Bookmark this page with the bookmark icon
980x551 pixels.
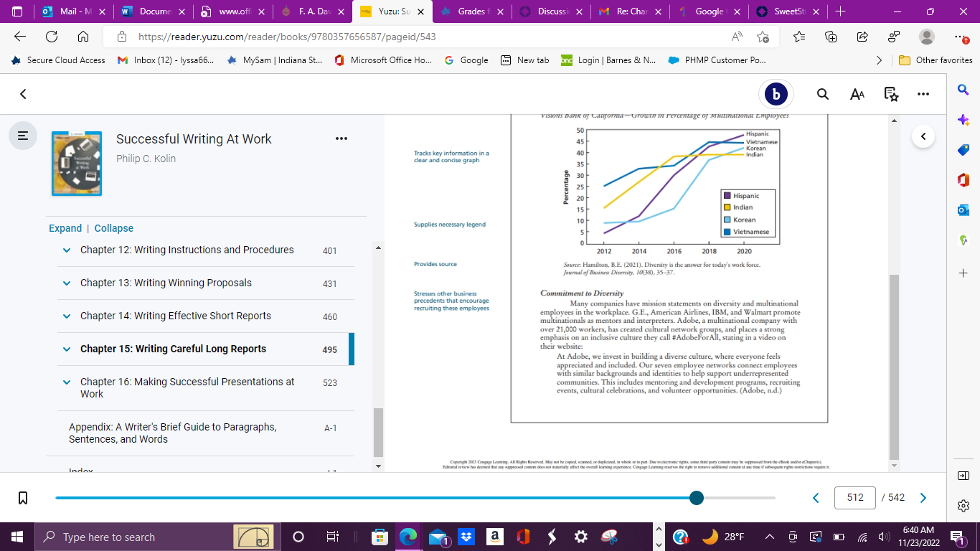pos(23,498)
